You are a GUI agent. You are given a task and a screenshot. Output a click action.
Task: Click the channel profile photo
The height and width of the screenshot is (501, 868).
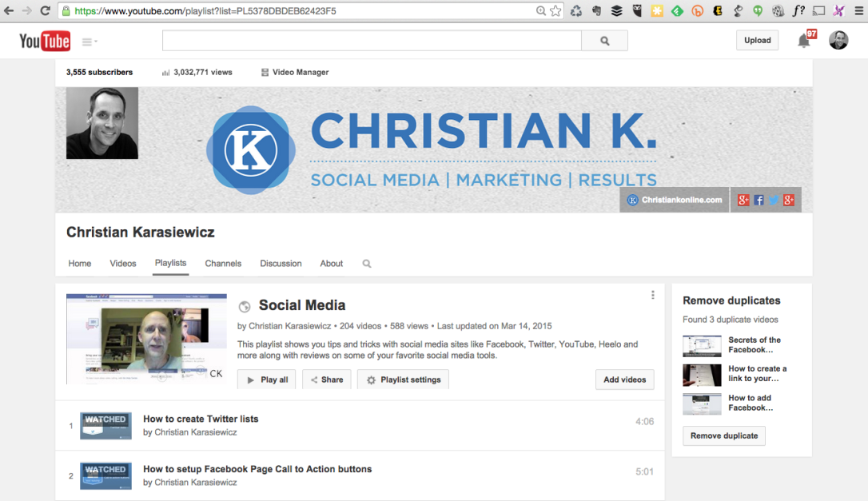(102, 123)
